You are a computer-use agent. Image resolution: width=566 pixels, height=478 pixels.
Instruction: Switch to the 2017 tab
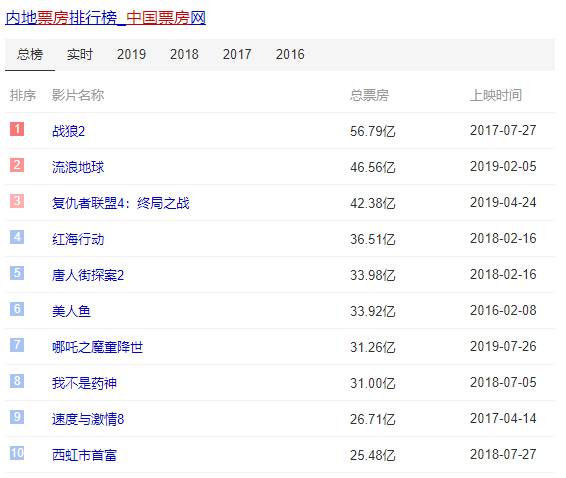pyautogui.click(x=237, y=55)
